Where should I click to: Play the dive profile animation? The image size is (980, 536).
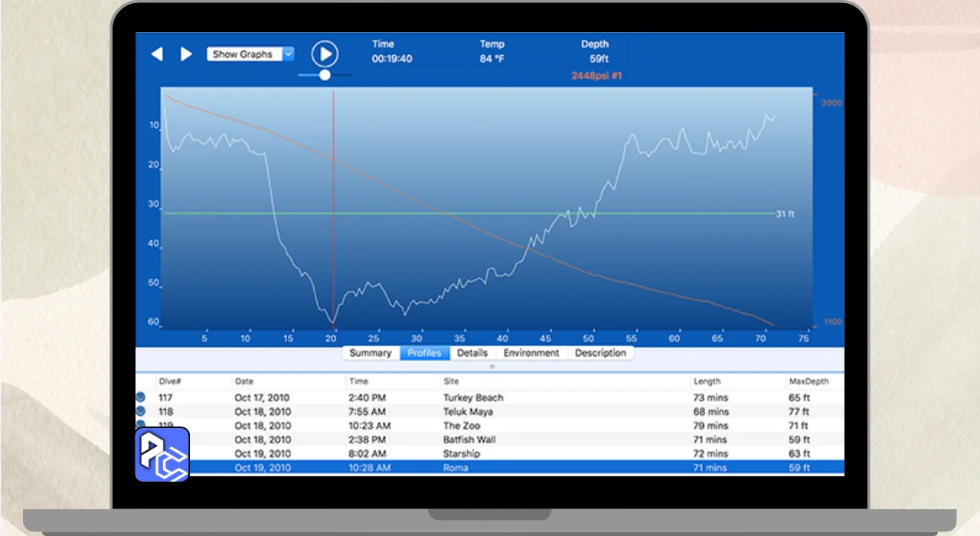pyautogui.click(x=325, y=54)
